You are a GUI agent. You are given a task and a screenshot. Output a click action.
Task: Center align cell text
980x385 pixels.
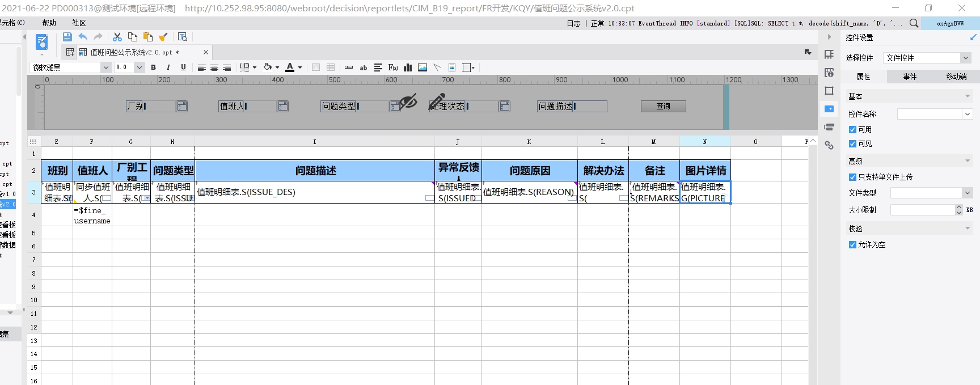coord(214,67)
